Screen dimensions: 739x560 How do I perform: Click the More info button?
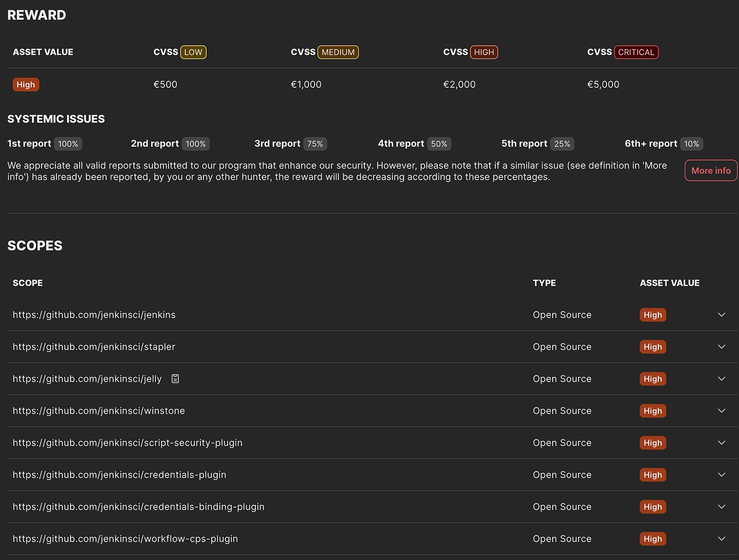click(711, 171)
